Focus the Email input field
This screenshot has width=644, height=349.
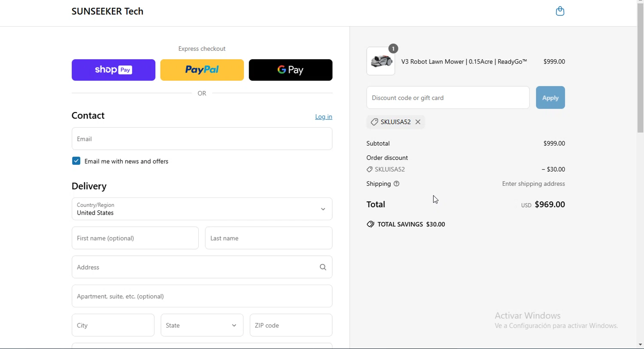[x=202, y=139]
